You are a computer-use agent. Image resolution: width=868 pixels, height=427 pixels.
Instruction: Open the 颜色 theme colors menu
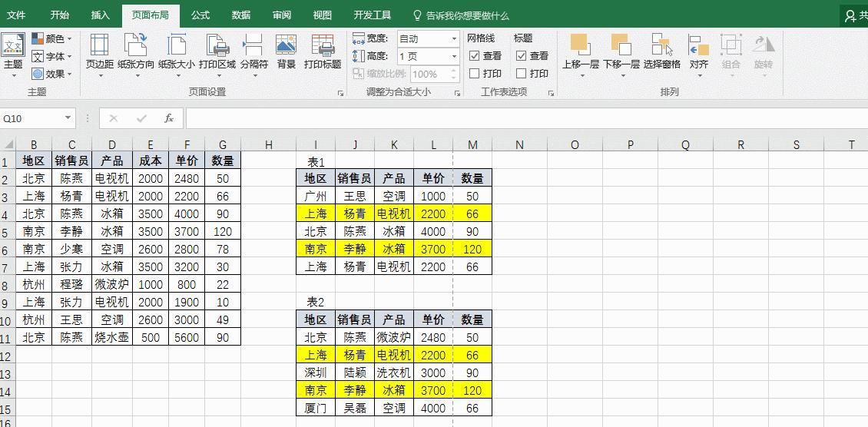pyautogui.click(x=51, y=38)
